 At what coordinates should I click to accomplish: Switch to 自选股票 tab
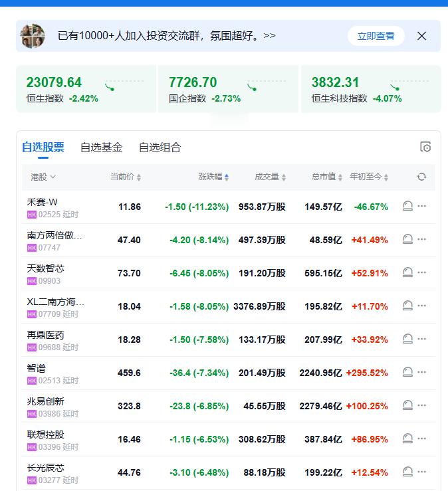coord(43,147)
